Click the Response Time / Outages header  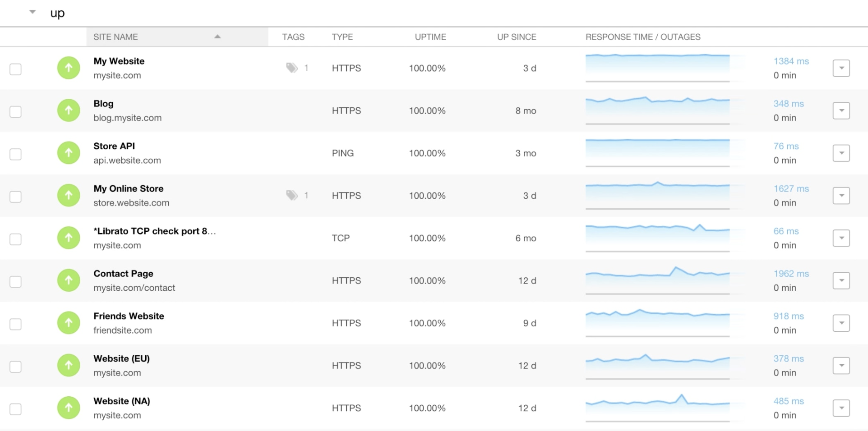click(643, 37)
